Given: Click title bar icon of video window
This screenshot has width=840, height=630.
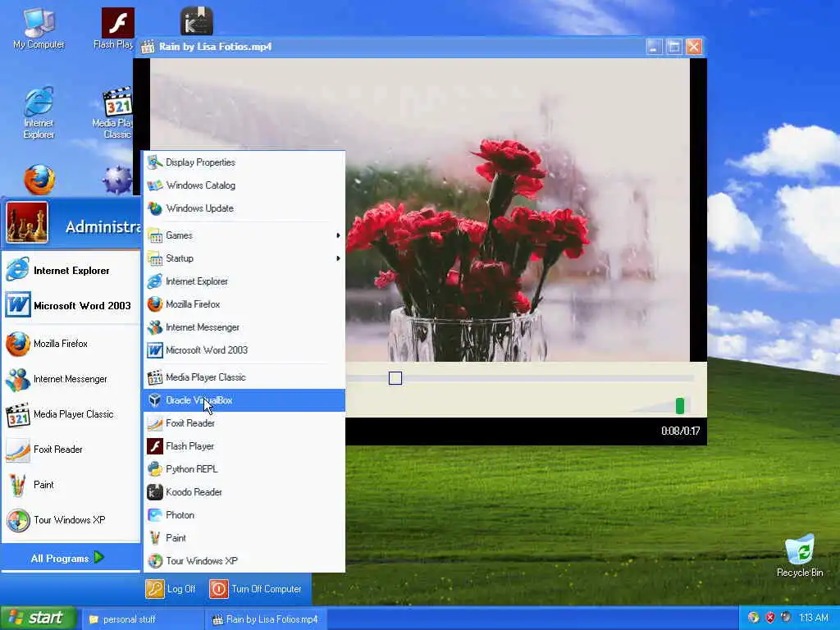Looking at the screenshot, I should pyautogui.click(x=148, y=47).
